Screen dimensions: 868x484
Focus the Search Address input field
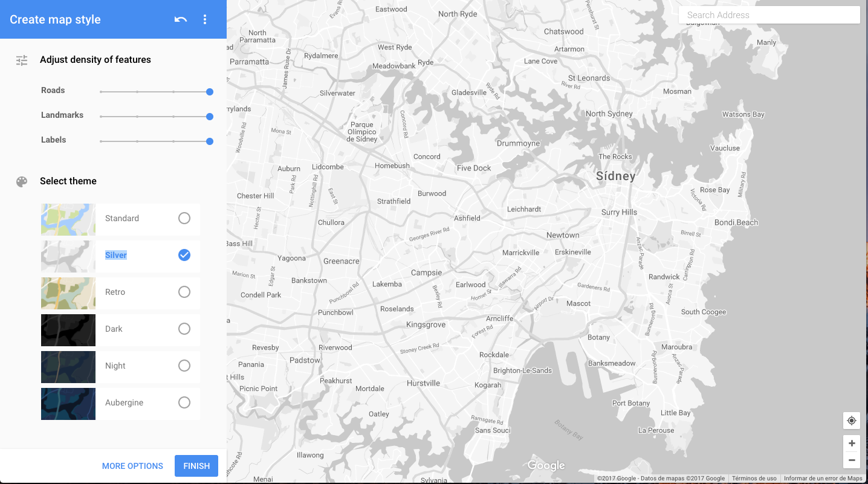coord(769,15)
